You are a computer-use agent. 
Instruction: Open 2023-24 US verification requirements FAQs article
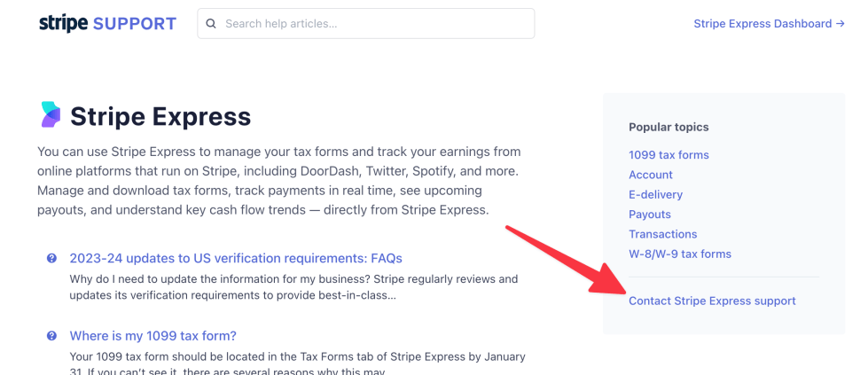point(236,258)
